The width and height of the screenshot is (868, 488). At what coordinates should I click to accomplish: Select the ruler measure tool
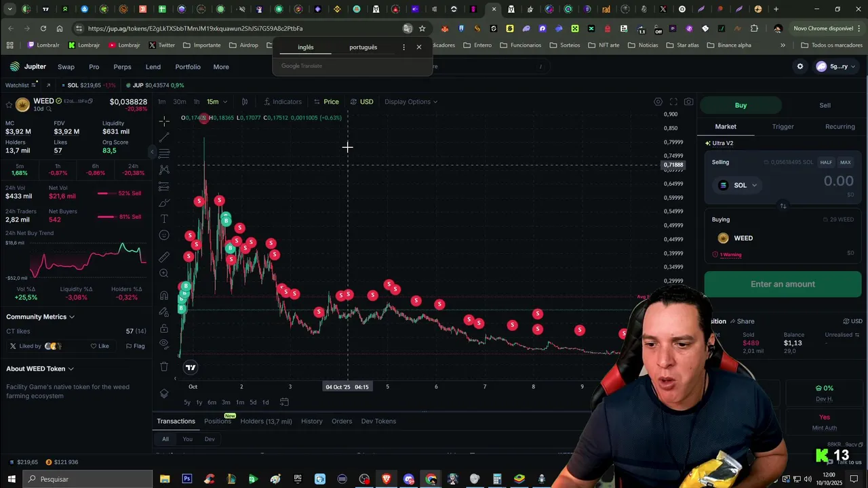tap(164, 257)
